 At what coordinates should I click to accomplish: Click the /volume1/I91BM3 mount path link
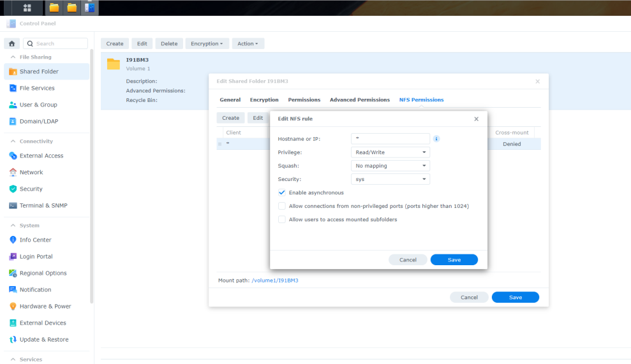point(275,280)
